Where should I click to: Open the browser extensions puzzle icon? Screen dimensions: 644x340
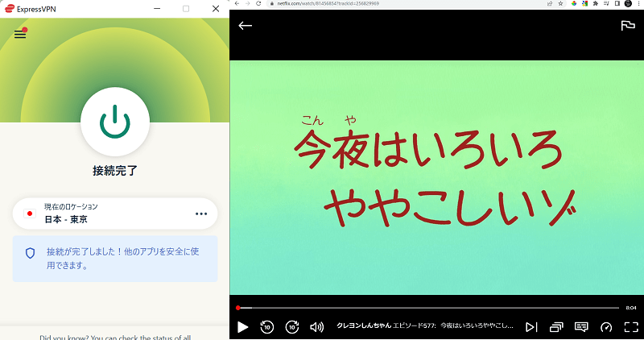(596, 4)
